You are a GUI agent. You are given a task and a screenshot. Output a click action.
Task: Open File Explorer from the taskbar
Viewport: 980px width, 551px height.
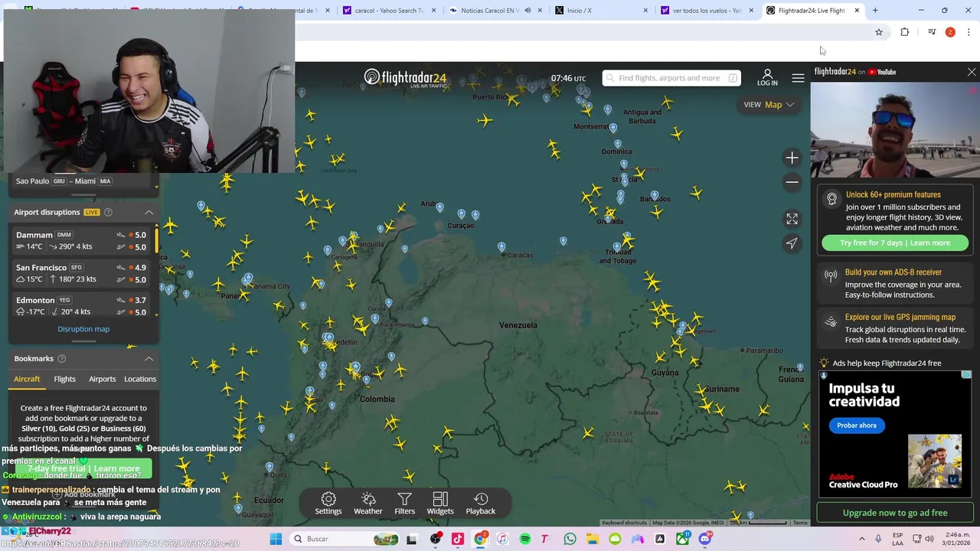[x=593, y=539]
